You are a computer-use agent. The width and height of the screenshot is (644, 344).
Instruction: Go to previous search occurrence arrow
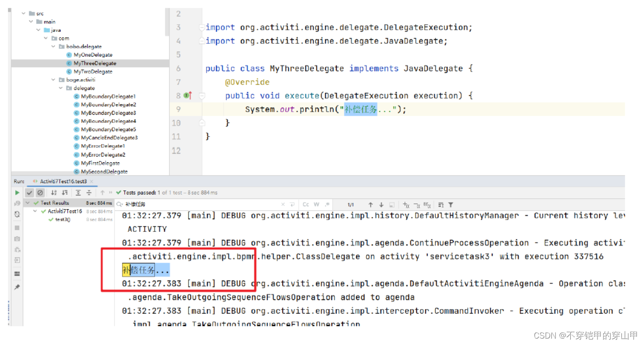[x=371, y=205]
